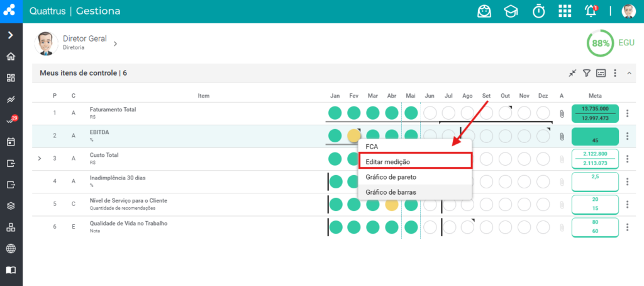Click the EBITDA row attachment paperclip

(562, 136)
